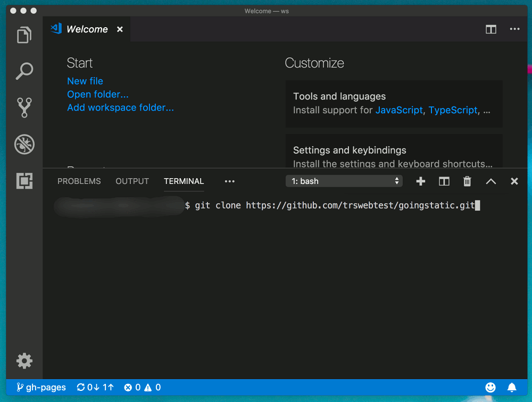Click the VS Code logo on Welcome tab
The height and width of the screenshot is (402, 532).
[56, 29]
